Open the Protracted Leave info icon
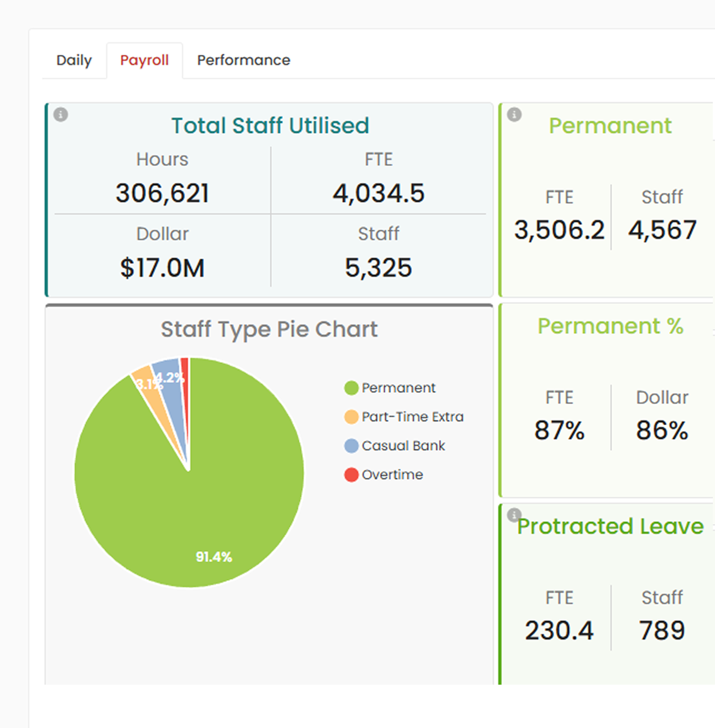This screenshot has width=715, height=728. click(x=514, y=515)
